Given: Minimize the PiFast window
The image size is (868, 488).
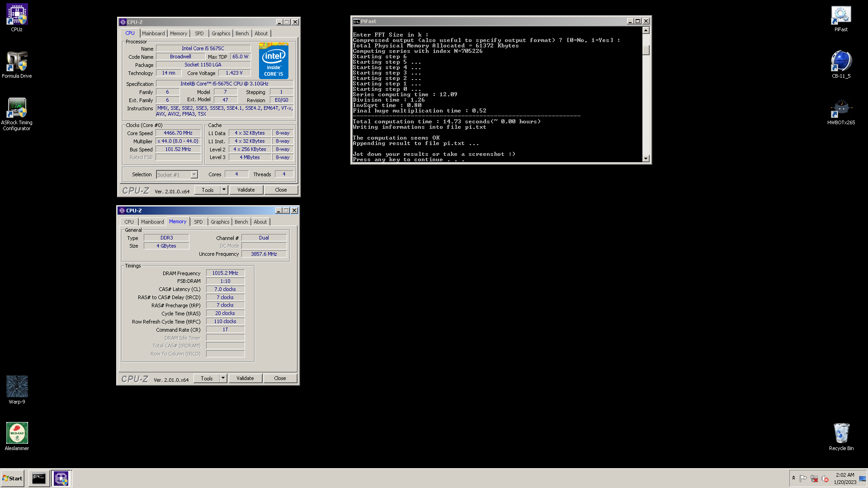Looking at the screenshot, I should [x=630, y=21].
